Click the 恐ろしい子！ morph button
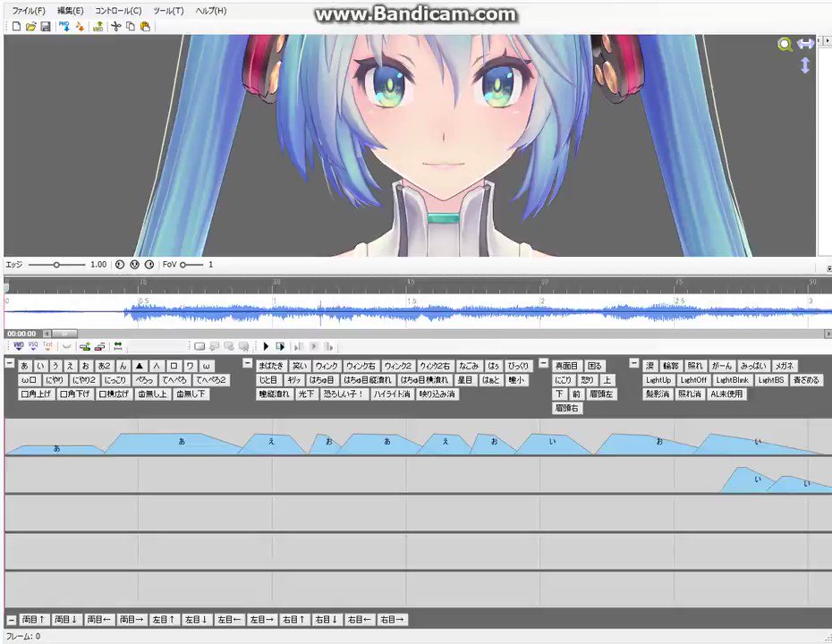 coord(343,394)
